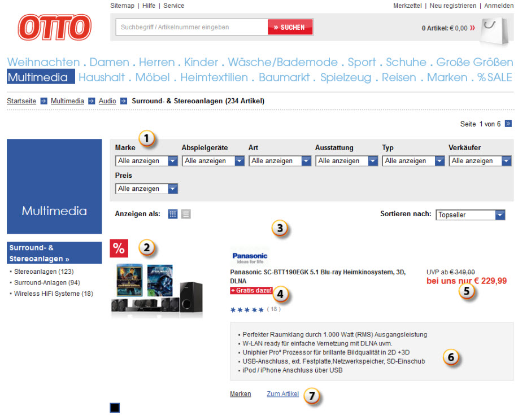Click the Panasonic SC-BTT190EGK product title

[317, 277]
